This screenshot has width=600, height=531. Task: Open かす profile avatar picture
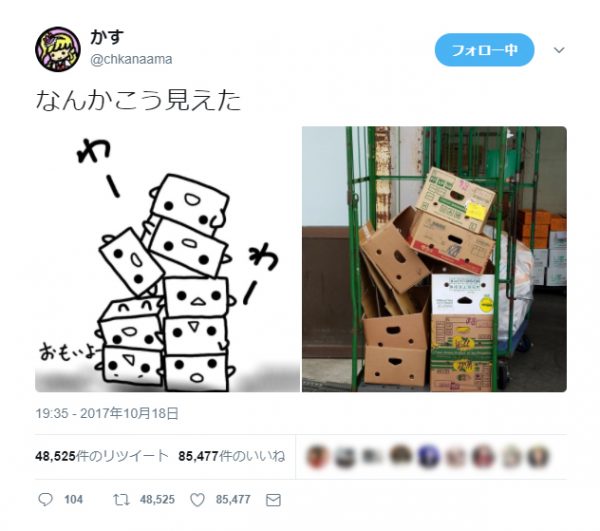point(58,49)
